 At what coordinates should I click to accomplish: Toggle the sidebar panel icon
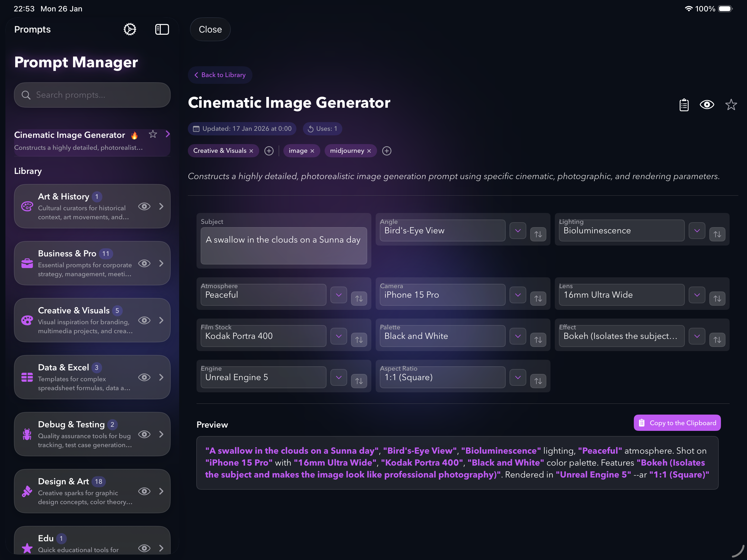click(162, 29)
